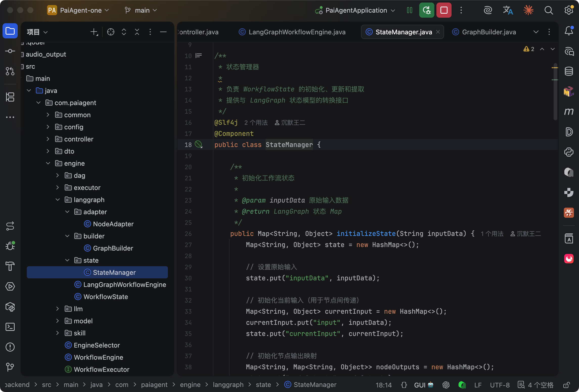Open the Debug tool window
Screen dimensions: 579x392
[10, 246]
